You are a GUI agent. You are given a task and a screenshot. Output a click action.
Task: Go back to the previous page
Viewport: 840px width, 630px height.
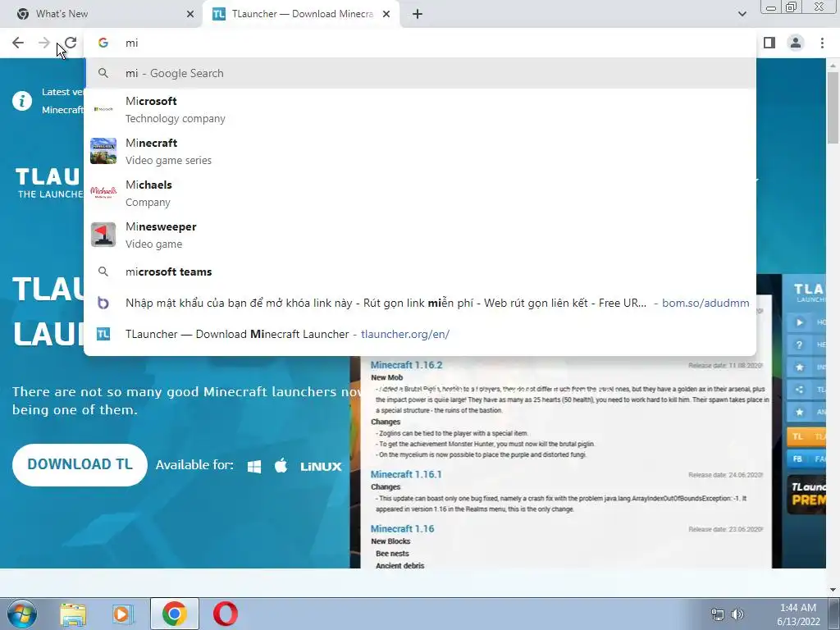pos(18,43)
